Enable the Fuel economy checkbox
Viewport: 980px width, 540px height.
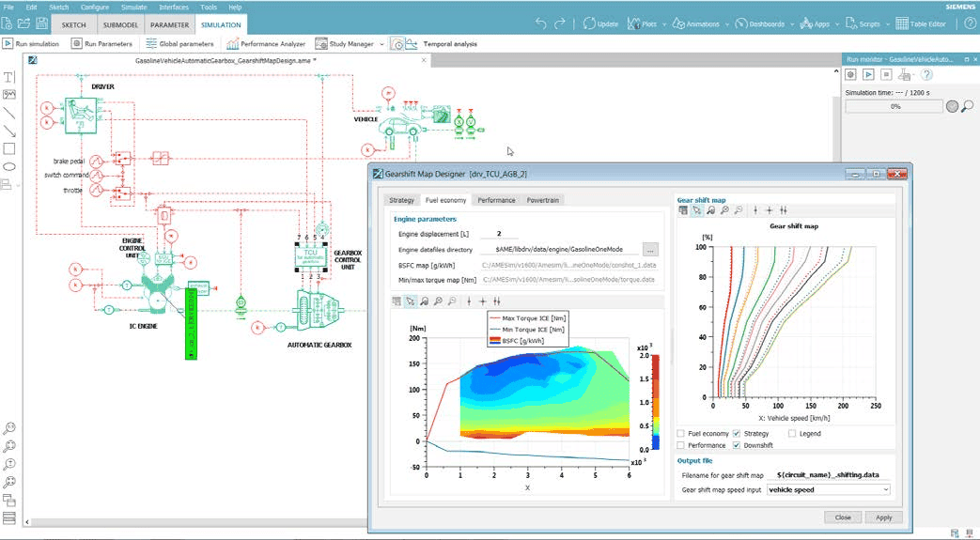(681, 433)
